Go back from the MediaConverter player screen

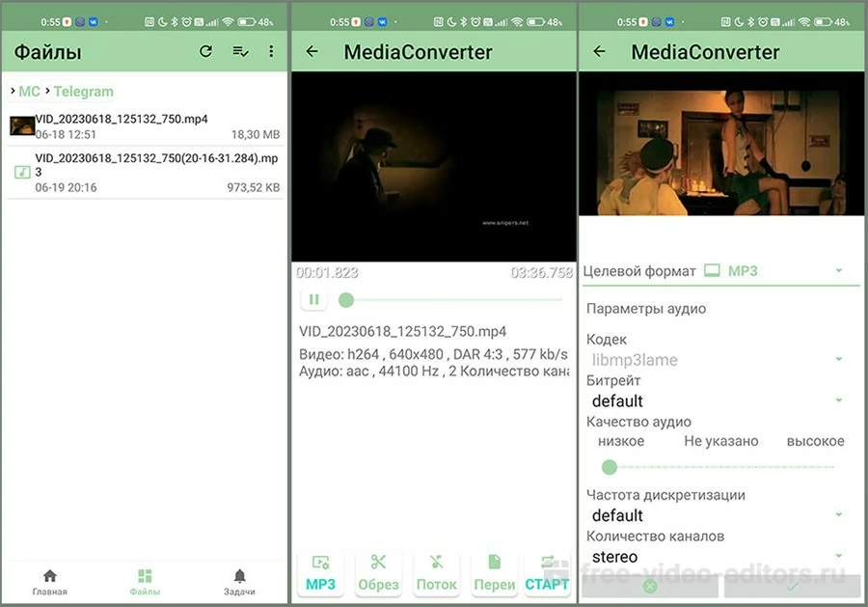(x=312, y=51)
